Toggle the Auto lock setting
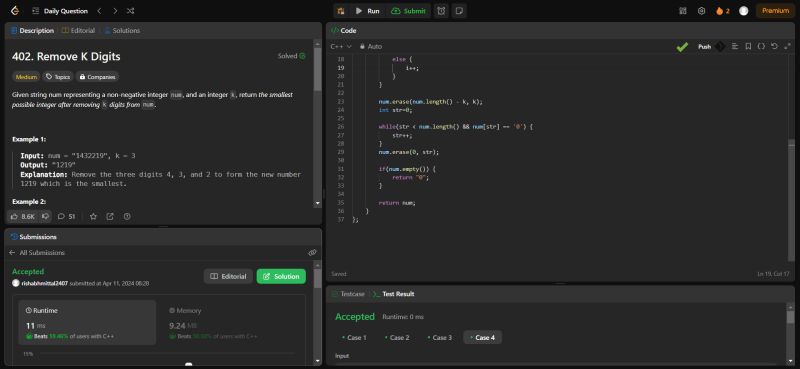The image size is (800, 369). [x=371, y=46]
